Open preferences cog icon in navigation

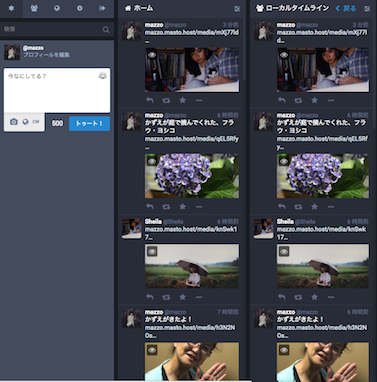[80, 8]
